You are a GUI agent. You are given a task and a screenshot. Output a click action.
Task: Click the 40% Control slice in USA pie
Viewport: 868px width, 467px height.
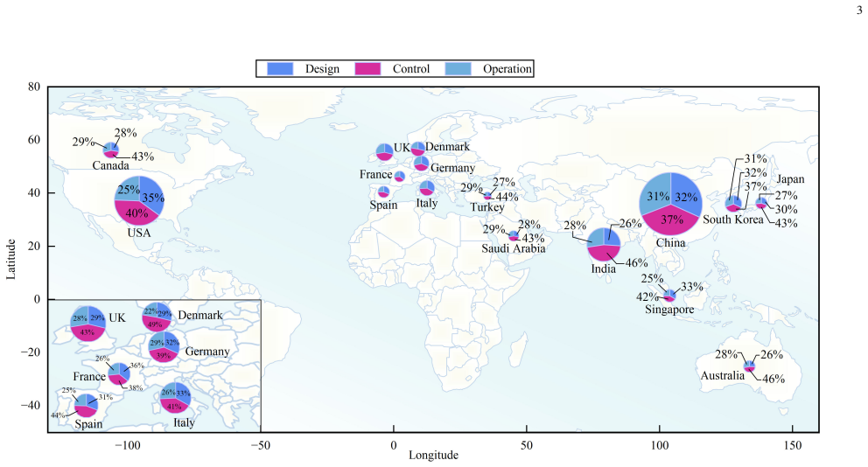coord(136,213)
